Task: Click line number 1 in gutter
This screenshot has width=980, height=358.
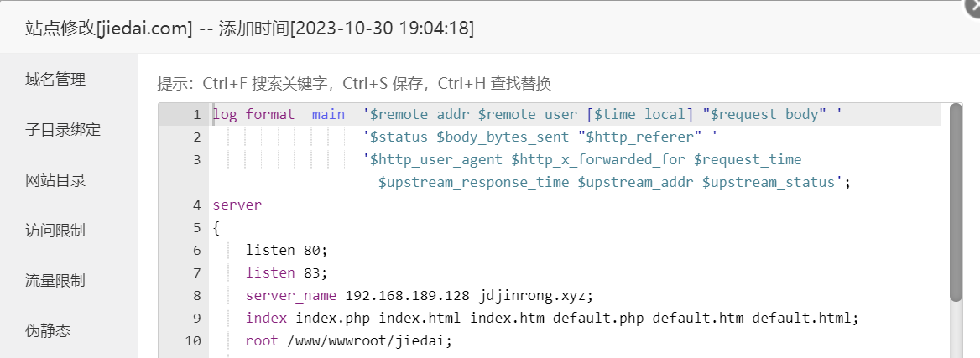Action: tap(197, 114)
